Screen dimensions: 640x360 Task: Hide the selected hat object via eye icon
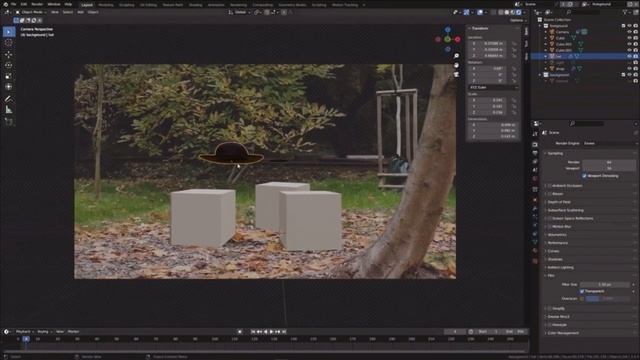[x=629, y=56]
